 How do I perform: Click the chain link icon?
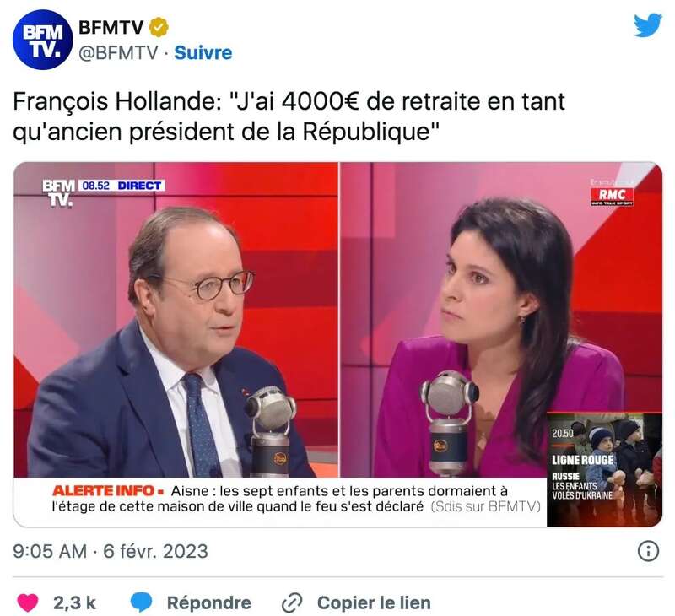tap(292, 602)
